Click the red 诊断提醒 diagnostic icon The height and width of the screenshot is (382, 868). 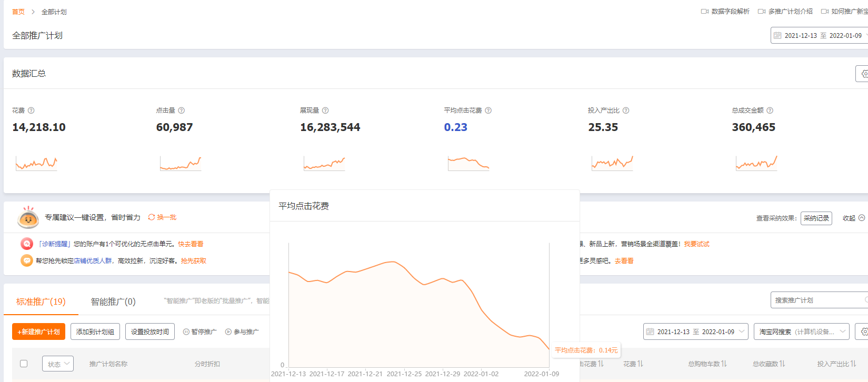(x=27, y=244)
